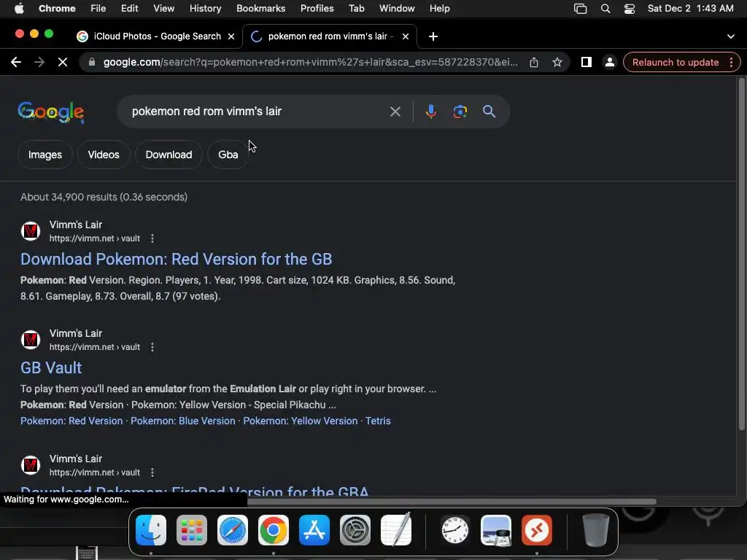Open macOS Control Center
The width and height of the screenshot is (747, 560).
(x=630, y=9)
